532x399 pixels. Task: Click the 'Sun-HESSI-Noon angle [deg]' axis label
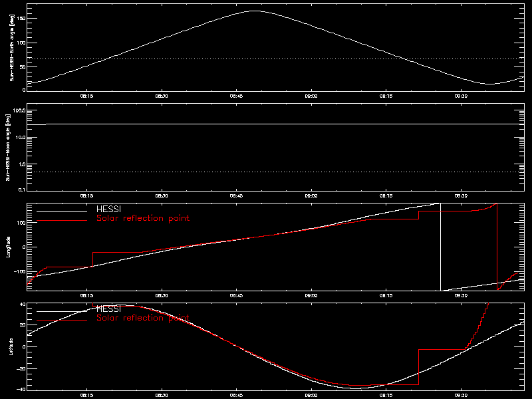coord(8,147)
